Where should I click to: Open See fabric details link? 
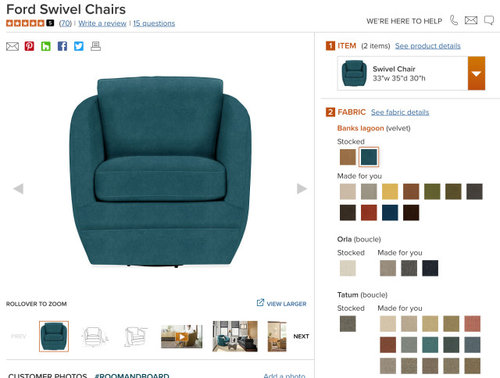(400, 112)
